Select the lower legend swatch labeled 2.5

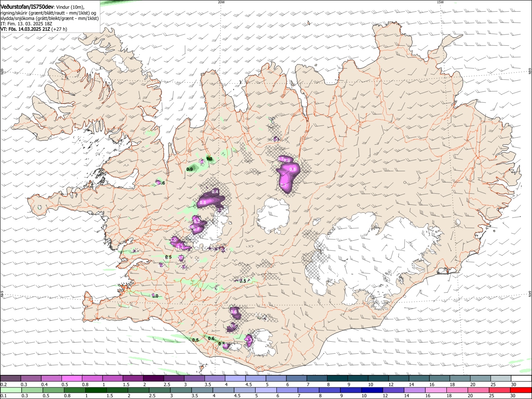[x=160, y=390]
